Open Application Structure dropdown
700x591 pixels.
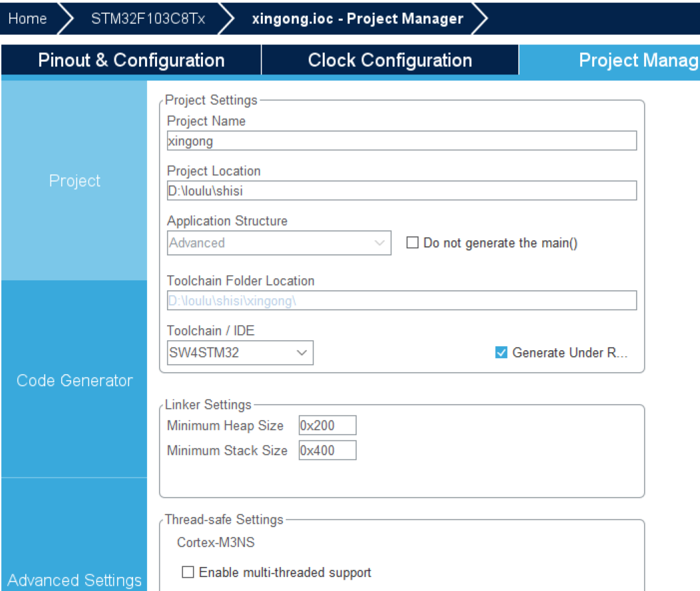[279, 243]
